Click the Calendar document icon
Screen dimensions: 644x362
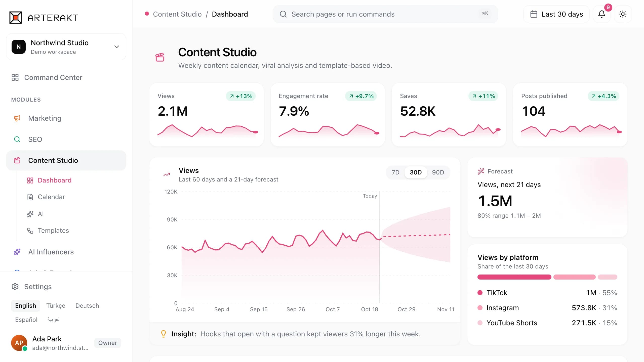pos(30,197)
